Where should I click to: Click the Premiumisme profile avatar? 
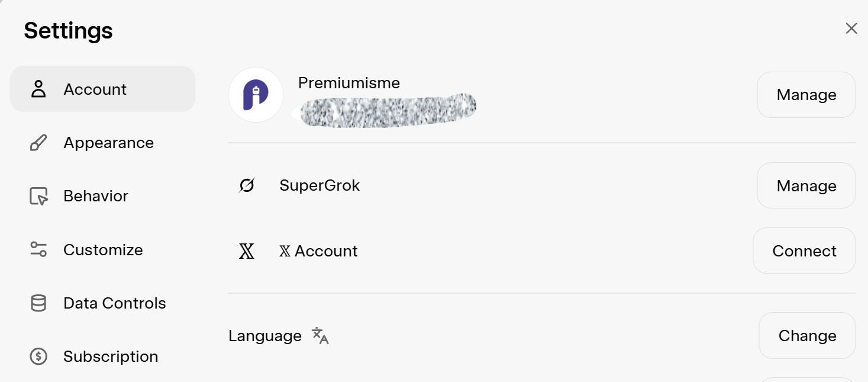[x=256, y=95]
